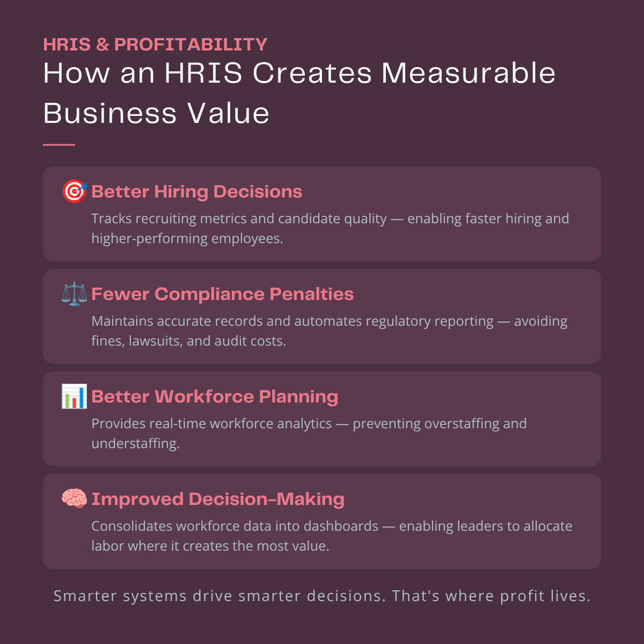The height and width of the screenshot is (644, 644).
Task: Select the Fewer Compliance Penalties heading
Action: [x=223, y=294]
